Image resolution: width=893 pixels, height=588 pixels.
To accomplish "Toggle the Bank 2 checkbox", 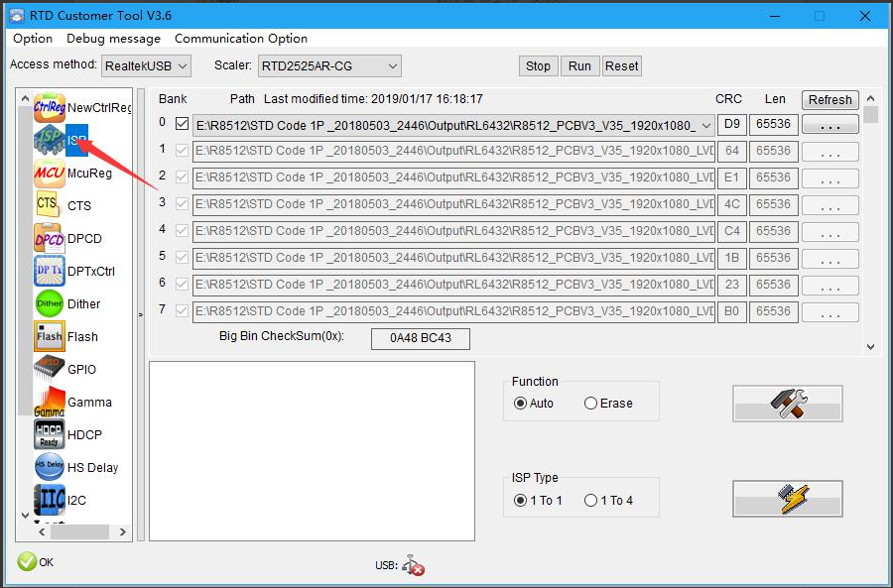I will pyautogui.click(x=183, y=177).
